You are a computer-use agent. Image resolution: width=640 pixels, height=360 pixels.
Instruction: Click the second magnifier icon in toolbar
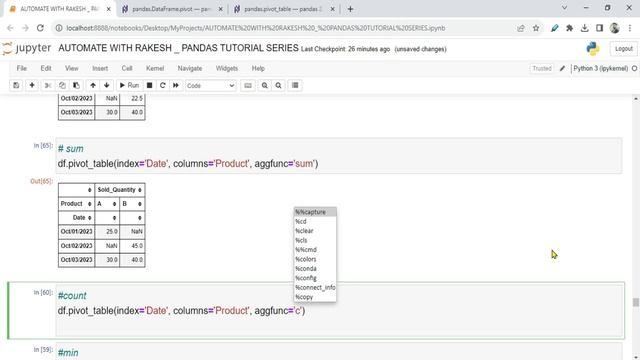click(278, 85)
